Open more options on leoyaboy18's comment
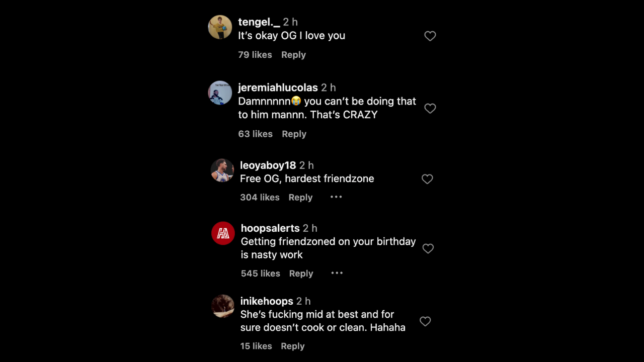Viewport: 644px width, 362px height. (x=336, y=197)
